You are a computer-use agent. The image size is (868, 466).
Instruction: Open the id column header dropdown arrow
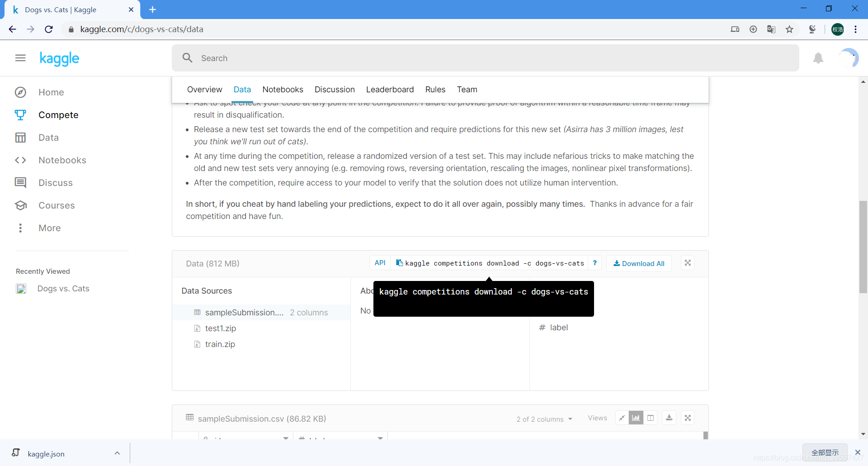point(286,438)
